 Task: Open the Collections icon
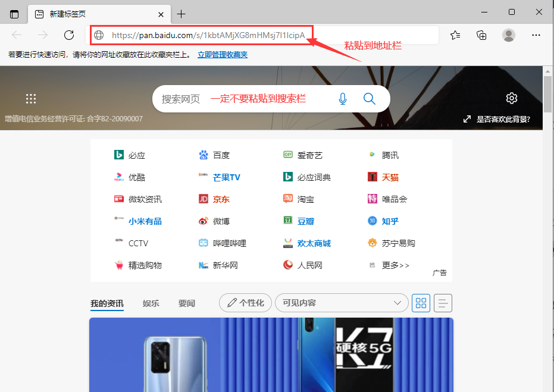pyautogui.click(x=481, y=35)
